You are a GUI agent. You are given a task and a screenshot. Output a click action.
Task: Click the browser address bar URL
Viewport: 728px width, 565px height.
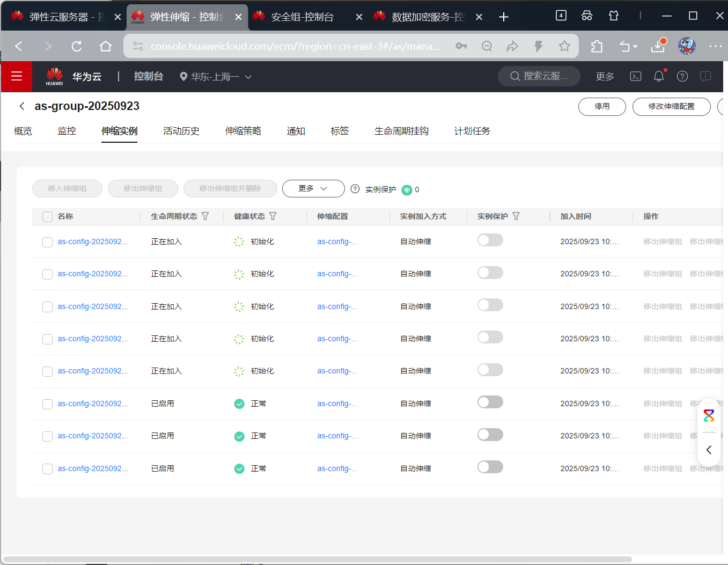[295, 46]
